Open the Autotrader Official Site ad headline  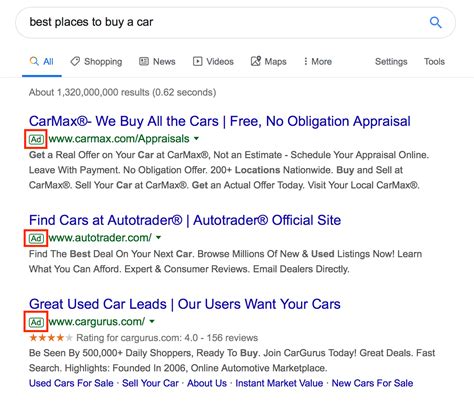[x=185, y=220]
